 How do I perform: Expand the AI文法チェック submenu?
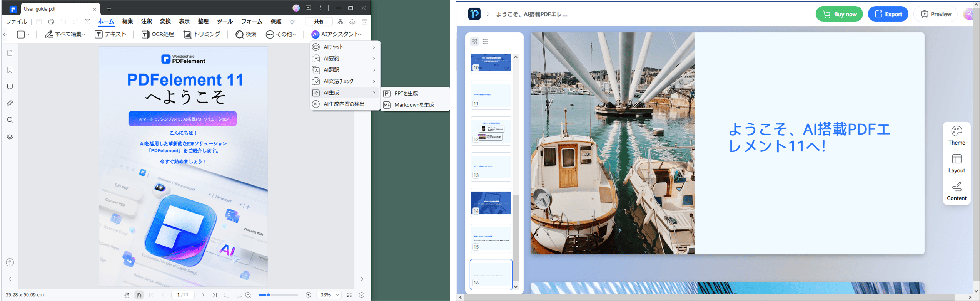pyautogui.click(x=345, y=81)
